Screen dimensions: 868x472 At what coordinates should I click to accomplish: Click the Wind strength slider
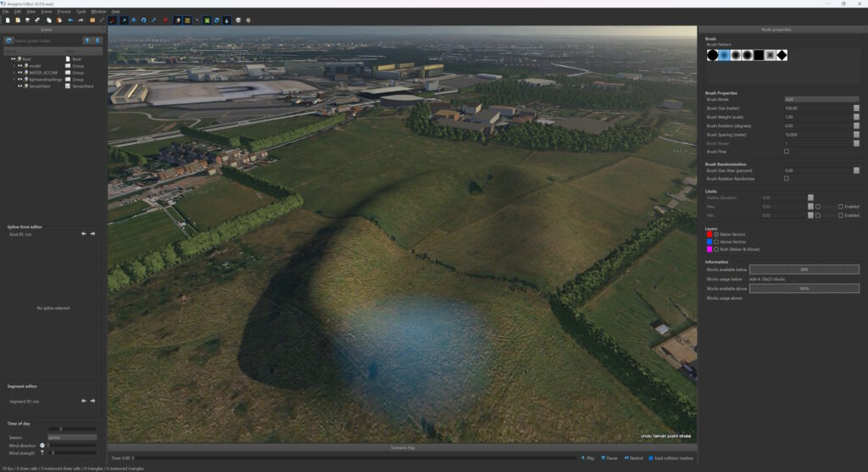(72, 453)
